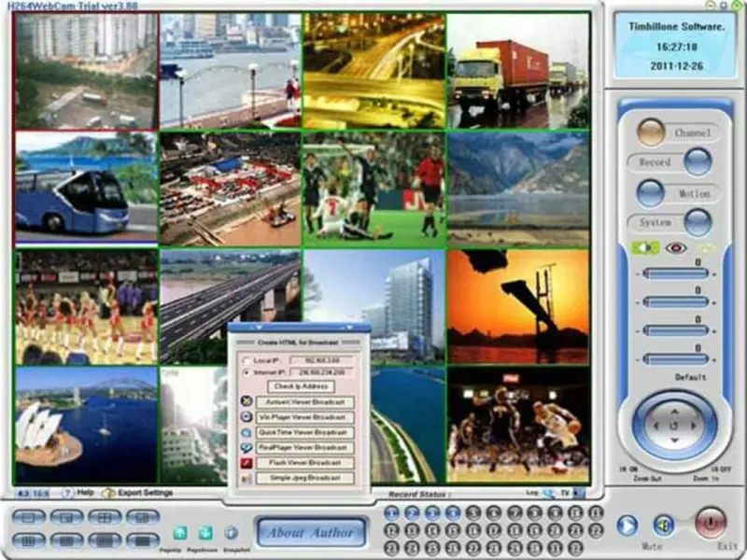Select the basketball game camera view

518,425
